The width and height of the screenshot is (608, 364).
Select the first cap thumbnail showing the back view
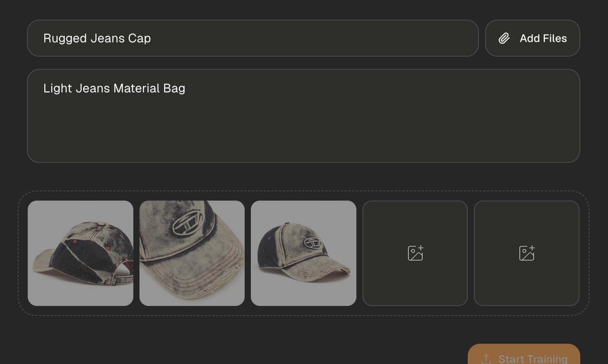pyautogui.click(x=81, y=253)
